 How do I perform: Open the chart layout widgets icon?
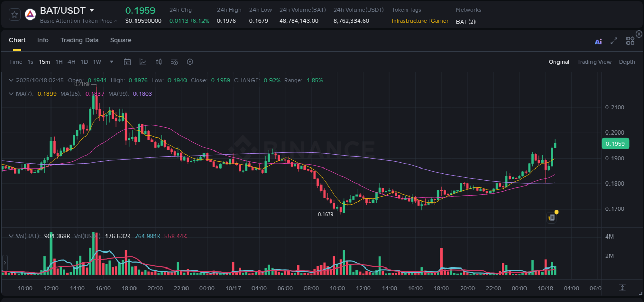tap(630, 41)
